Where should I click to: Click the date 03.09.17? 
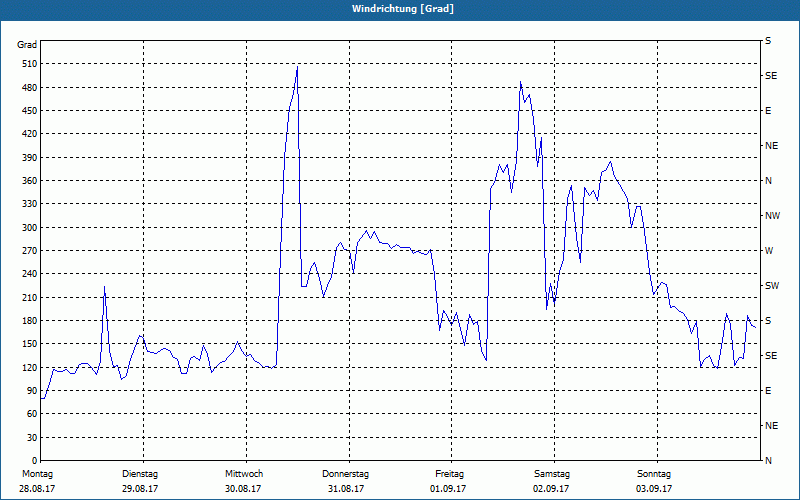(654, 489)
